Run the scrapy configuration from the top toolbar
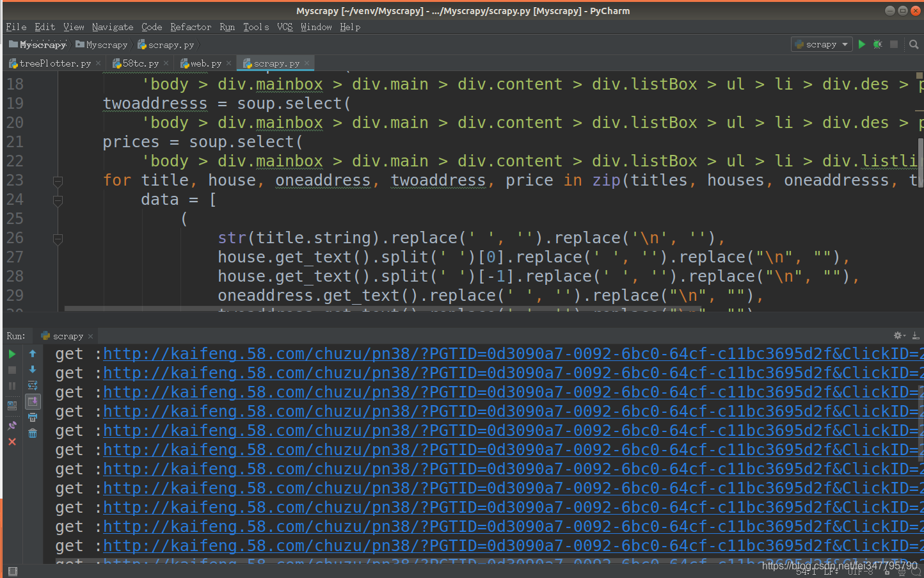Screen dimensions: 924x578 862,44
